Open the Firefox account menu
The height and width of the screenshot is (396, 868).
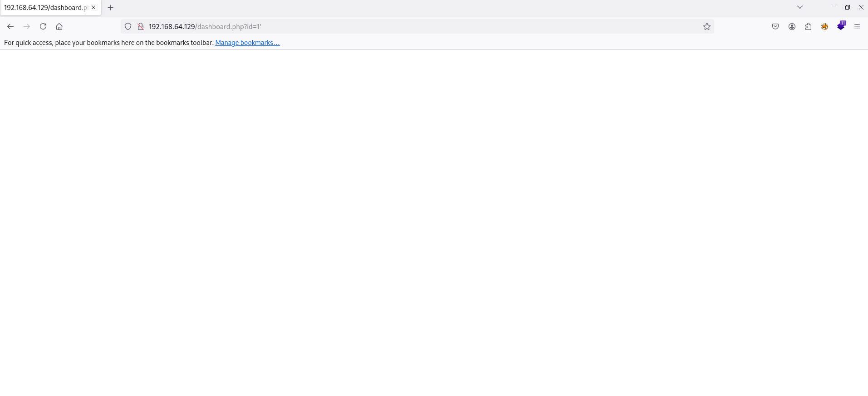pyautogui.click(x=792, y=26)
